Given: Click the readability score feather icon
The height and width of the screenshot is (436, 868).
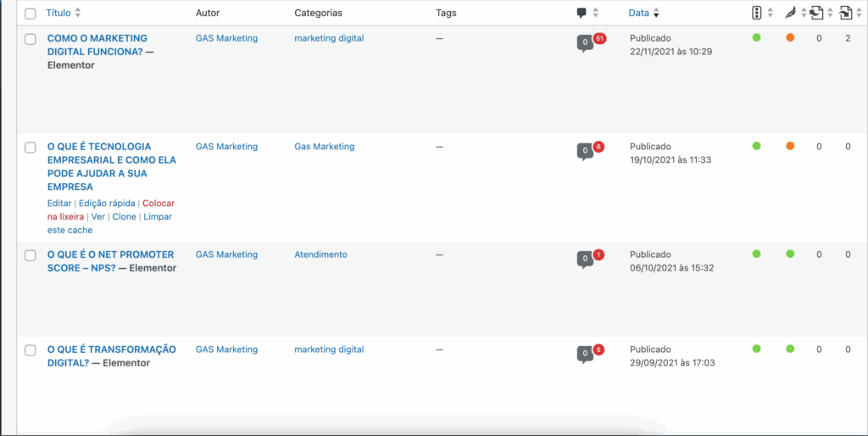Looking at the screenshot, I should (x=790, y=13).
